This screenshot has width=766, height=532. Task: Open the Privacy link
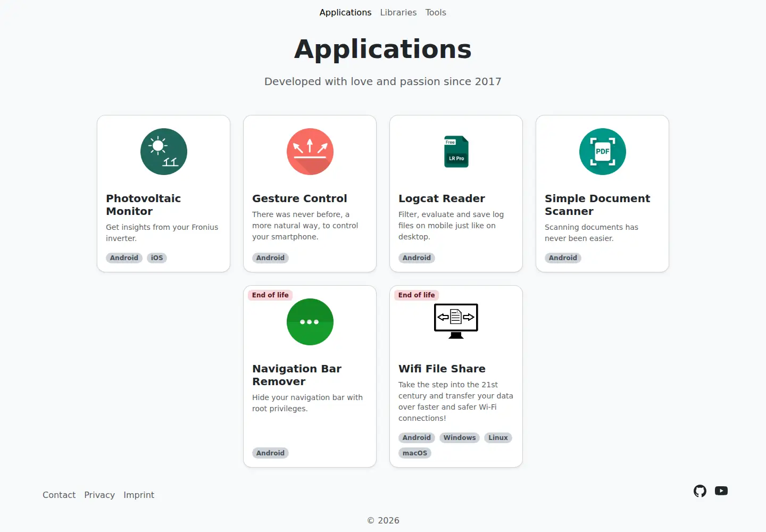point(99,495)
